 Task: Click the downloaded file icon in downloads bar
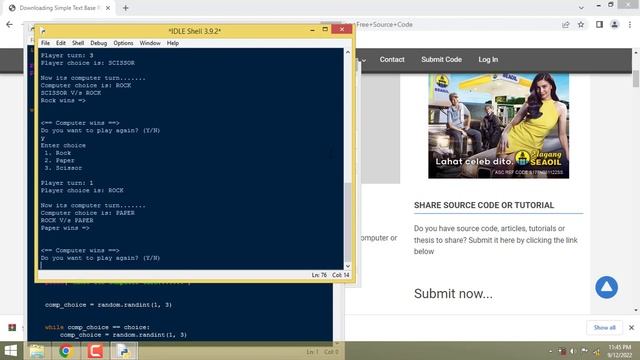point(12,327)
